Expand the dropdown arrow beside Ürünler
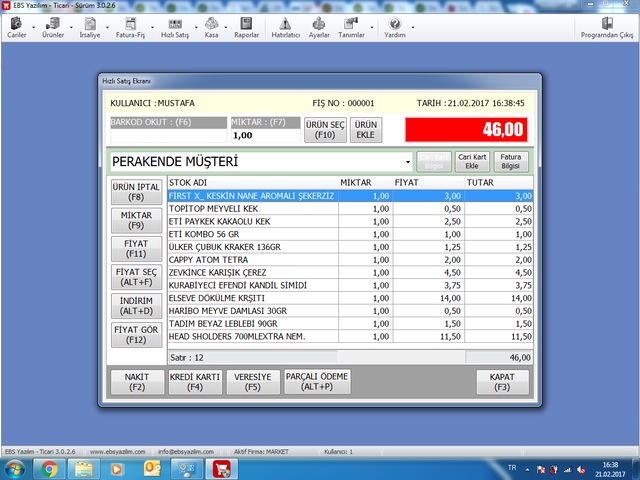 click(x=71, y=28)
